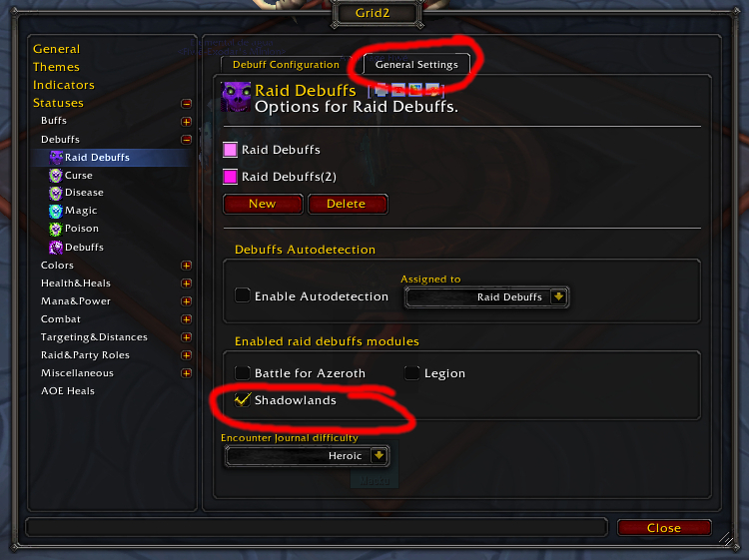Open the Poison debuff status icon
Viewport: 749px width, 560px height.
point(56,229)
